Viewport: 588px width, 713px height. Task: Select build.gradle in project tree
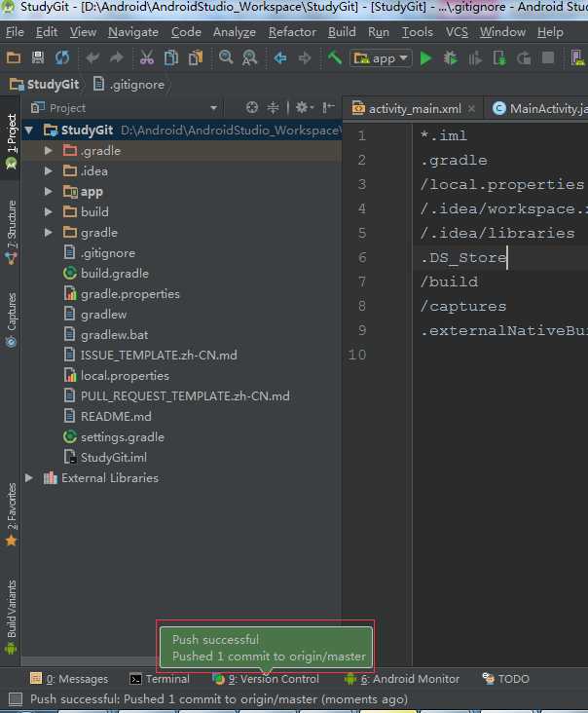pyautogui.click(x=115, y=274)
